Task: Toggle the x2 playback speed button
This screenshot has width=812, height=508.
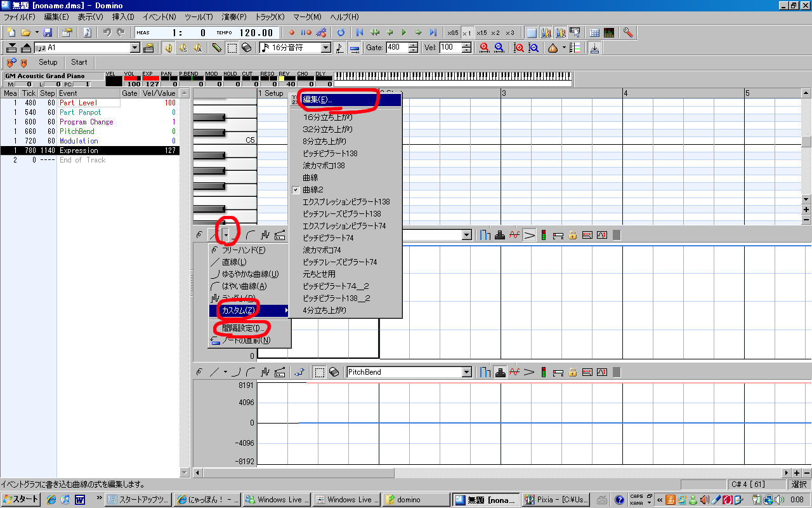Action: coord(495,32)
